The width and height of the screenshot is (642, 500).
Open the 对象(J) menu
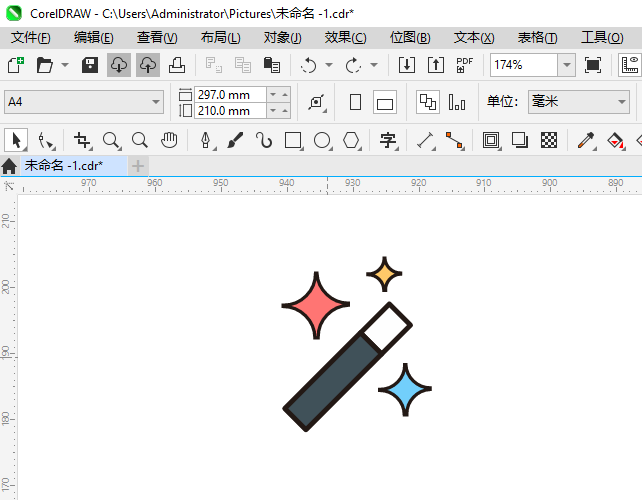click(283, 38)
